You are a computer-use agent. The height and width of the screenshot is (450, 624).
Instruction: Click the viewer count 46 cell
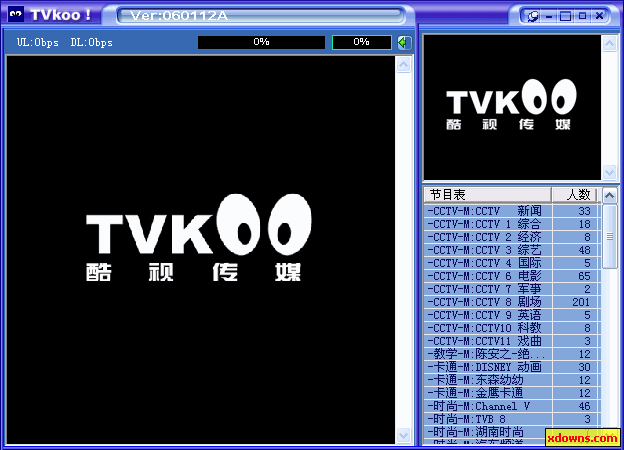[x=575, y=406]
